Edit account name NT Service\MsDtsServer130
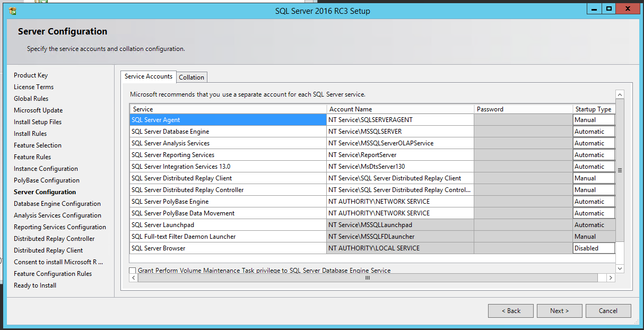 401,167
